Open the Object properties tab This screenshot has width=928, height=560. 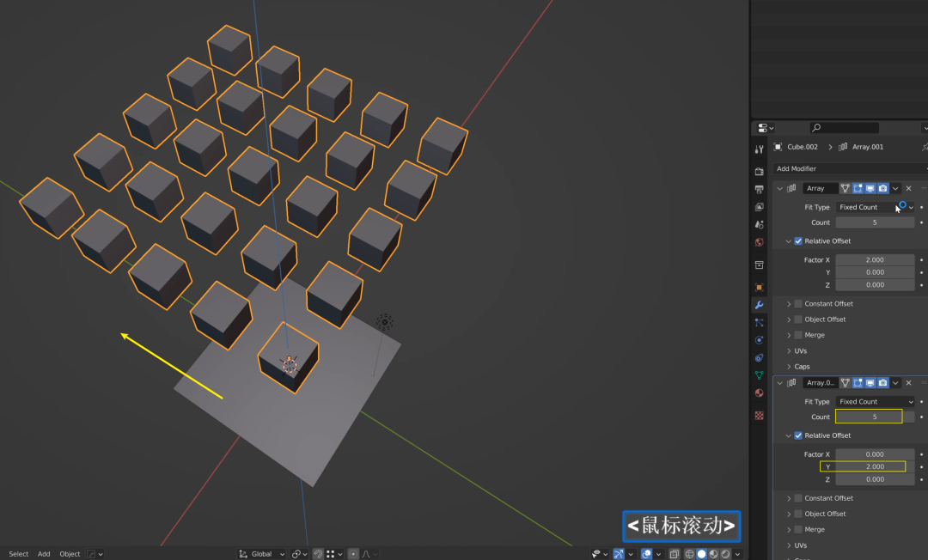[760, 288]
